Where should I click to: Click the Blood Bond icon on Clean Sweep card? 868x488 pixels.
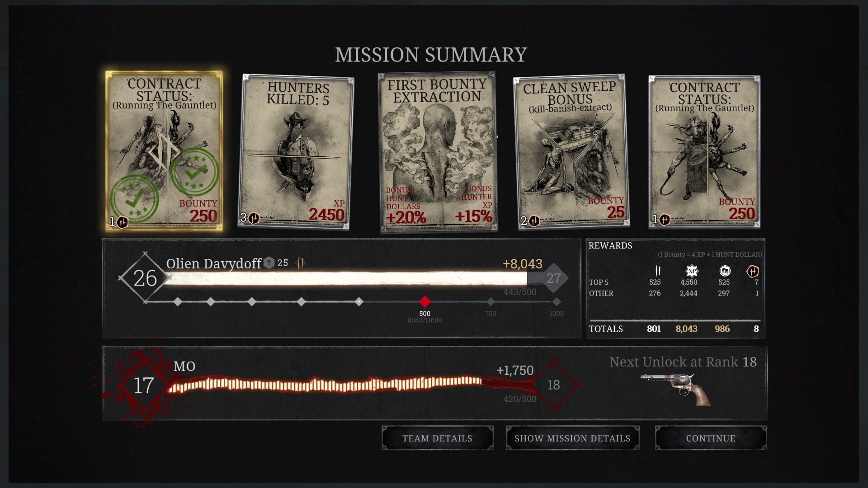pyautogui.click(x=534, y=221)
